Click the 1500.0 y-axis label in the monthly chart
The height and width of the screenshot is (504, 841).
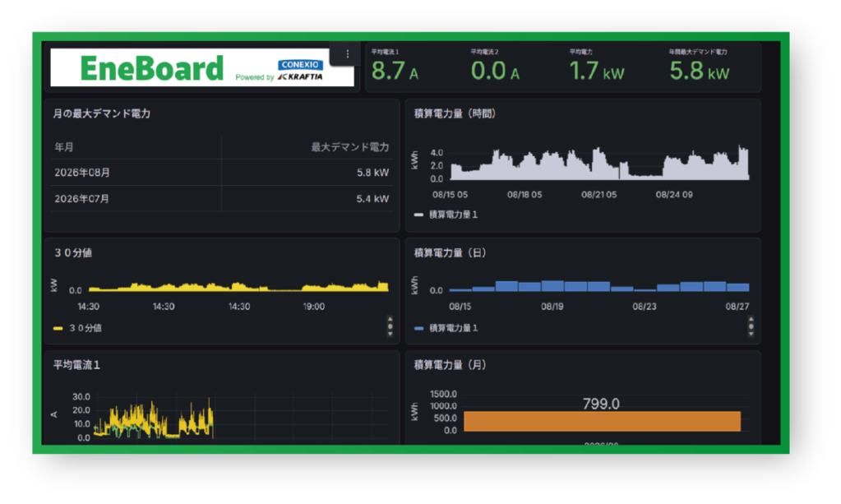(443, 395)
